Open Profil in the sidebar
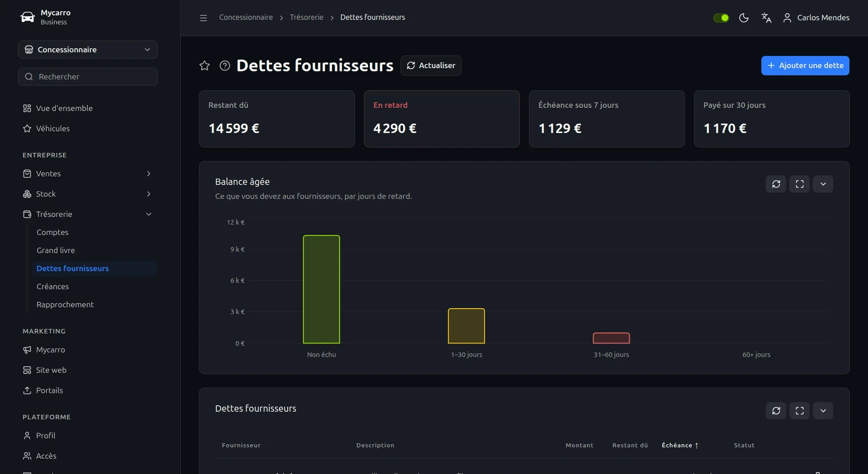The width and height of the screenshot is (868, 474). (88, 436)
